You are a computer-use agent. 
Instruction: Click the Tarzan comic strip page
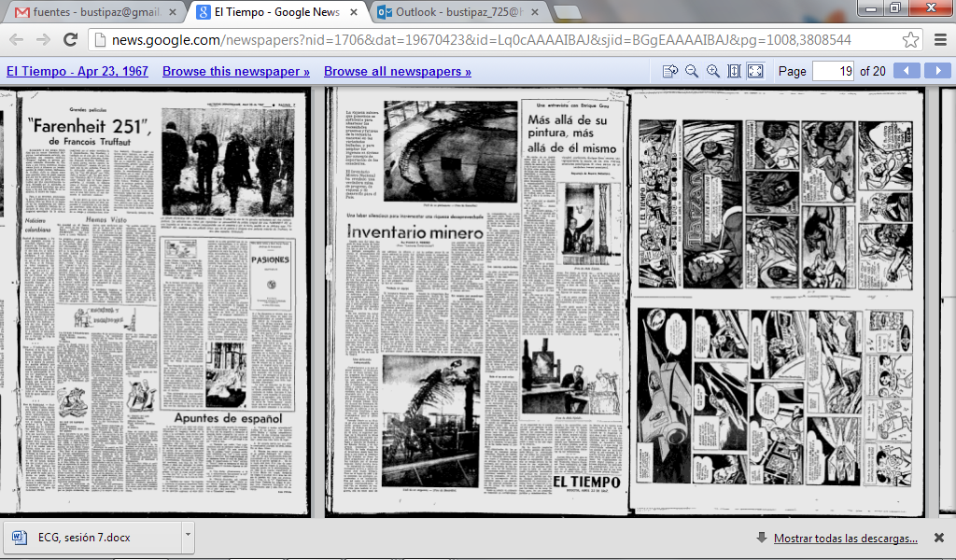[x=776, y=204]
